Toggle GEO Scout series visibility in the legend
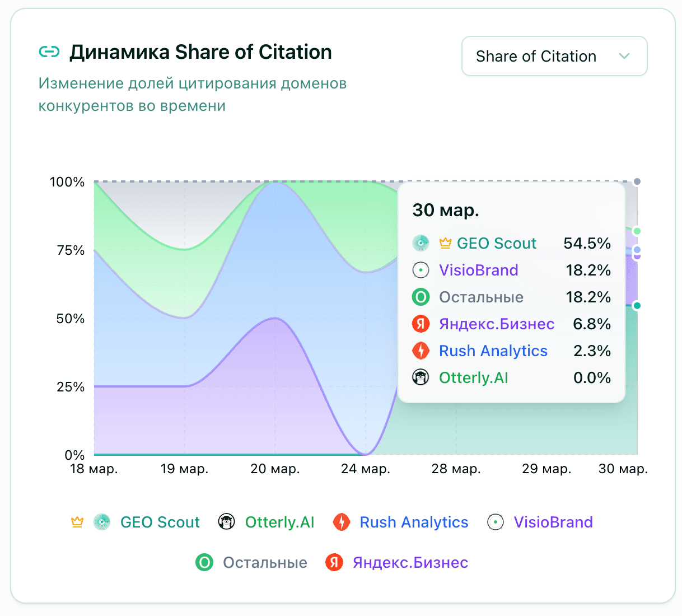 [x=160, y=522]
